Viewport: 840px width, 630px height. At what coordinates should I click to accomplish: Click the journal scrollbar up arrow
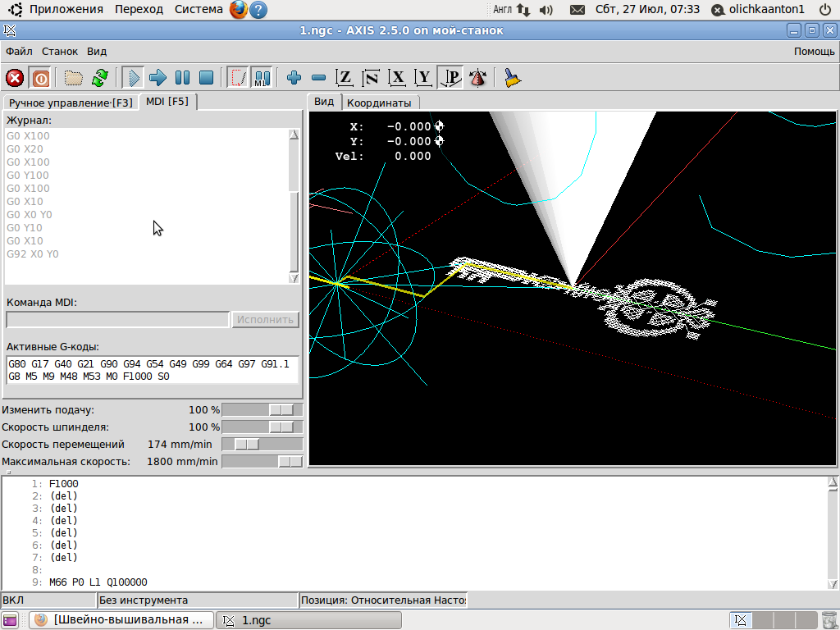click(294, 135)
